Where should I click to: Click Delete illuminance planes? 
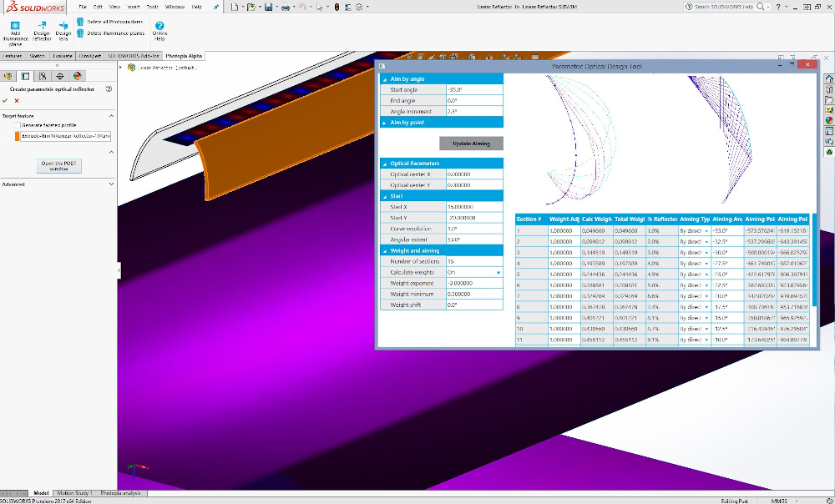click(x=115, y=33)
